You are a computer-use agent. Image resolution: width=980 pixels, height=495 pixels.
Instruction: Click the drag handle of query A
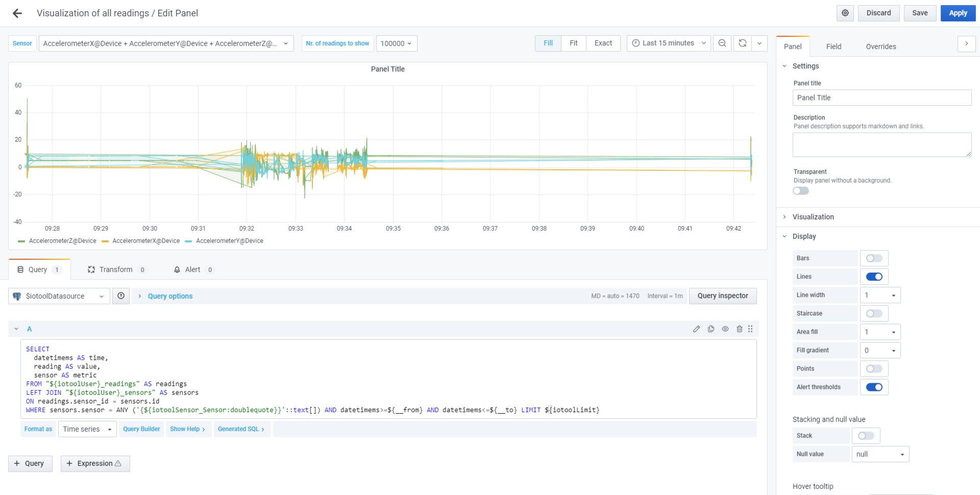(x=750, y=329)
